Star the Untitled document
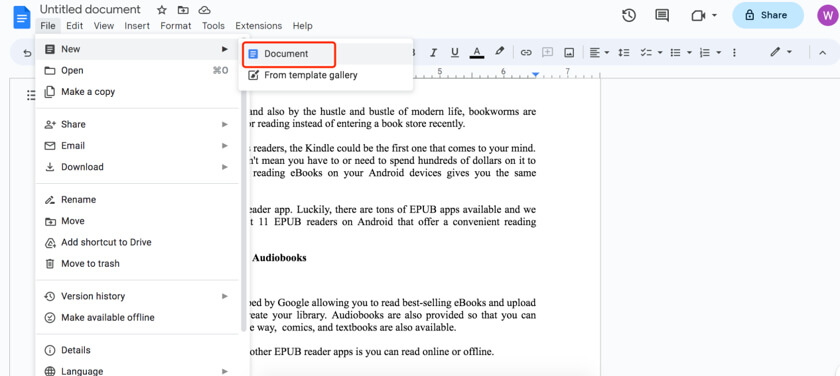Screen dimensions: 840x376 click(161, 10)
